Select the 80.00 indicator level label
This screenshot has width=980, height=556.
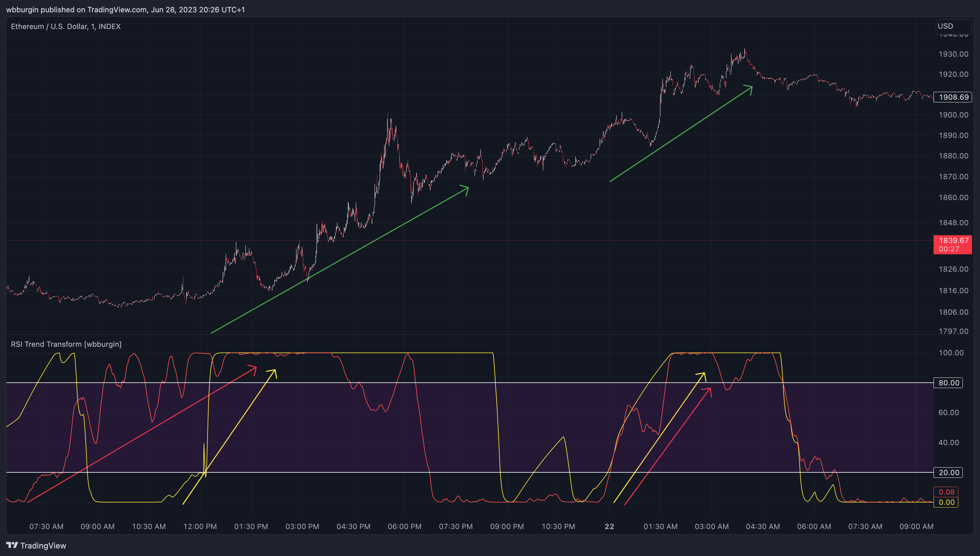tap(948, 383)
